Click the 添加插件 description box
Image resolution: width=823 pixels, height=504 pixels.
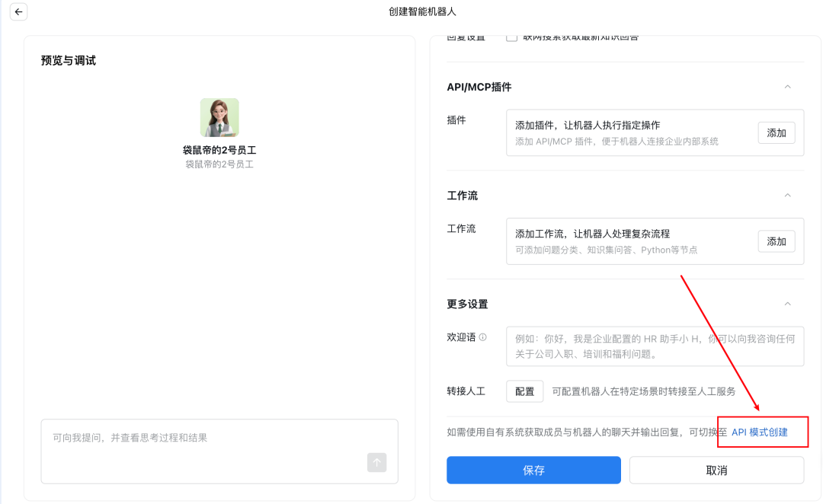625,132
